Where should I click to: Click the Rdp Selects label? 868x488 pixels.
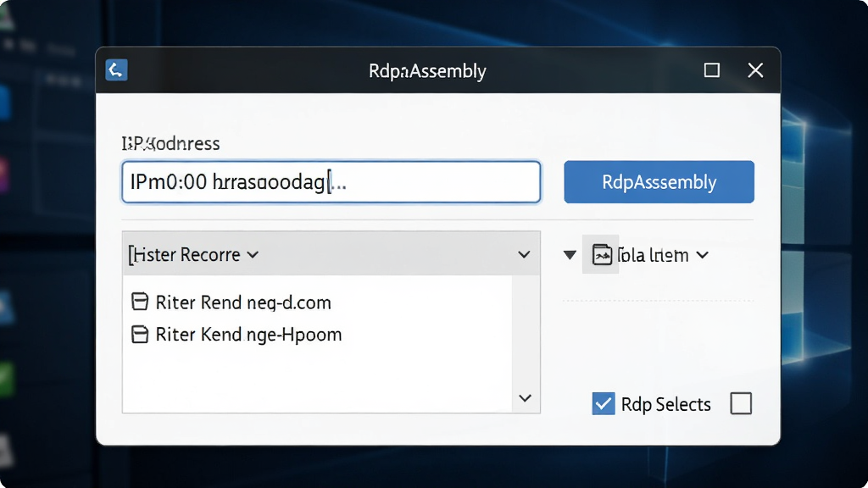[665, 404]
